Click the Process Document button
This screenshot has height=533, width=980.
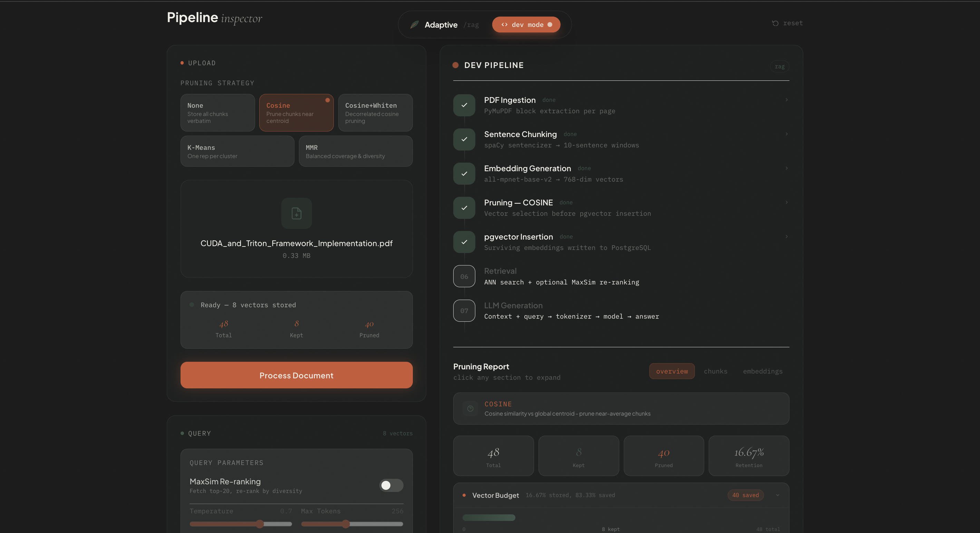click(297, 375)
